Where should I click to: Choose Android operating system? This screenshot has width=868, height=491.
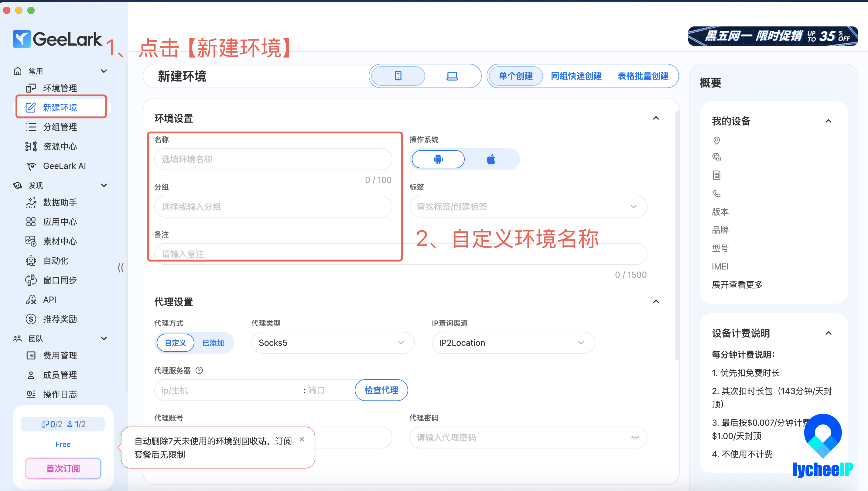[438, 159]
